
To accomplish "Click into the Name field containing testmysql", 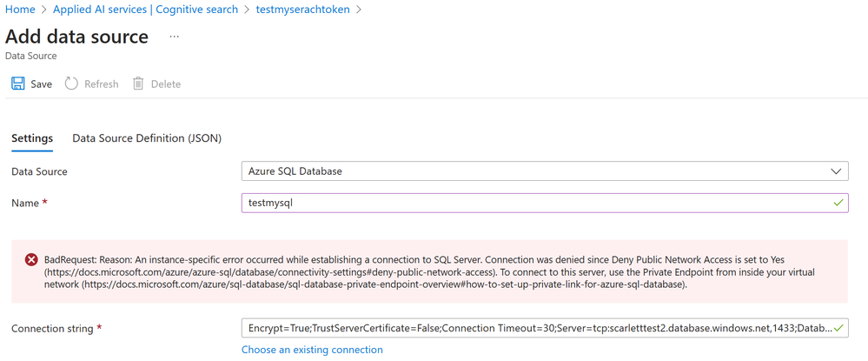I will [x=545, y=203].
